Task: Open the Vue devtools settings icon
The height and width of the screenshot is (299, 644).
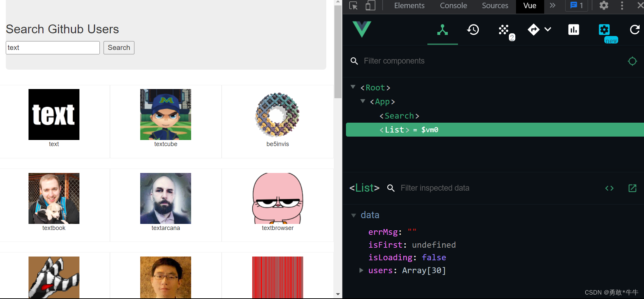Action: click(x=604, y=30)
